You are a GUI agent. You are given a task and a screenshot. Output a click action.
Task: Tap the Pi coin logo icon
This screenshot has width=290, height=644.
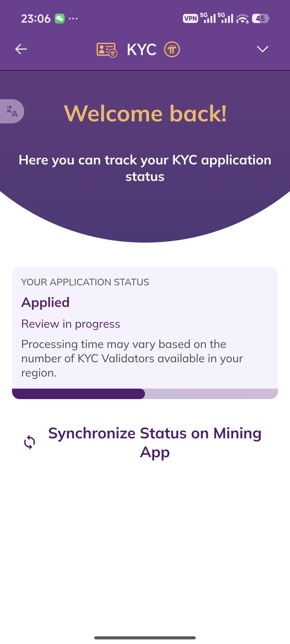pos(172,50)
